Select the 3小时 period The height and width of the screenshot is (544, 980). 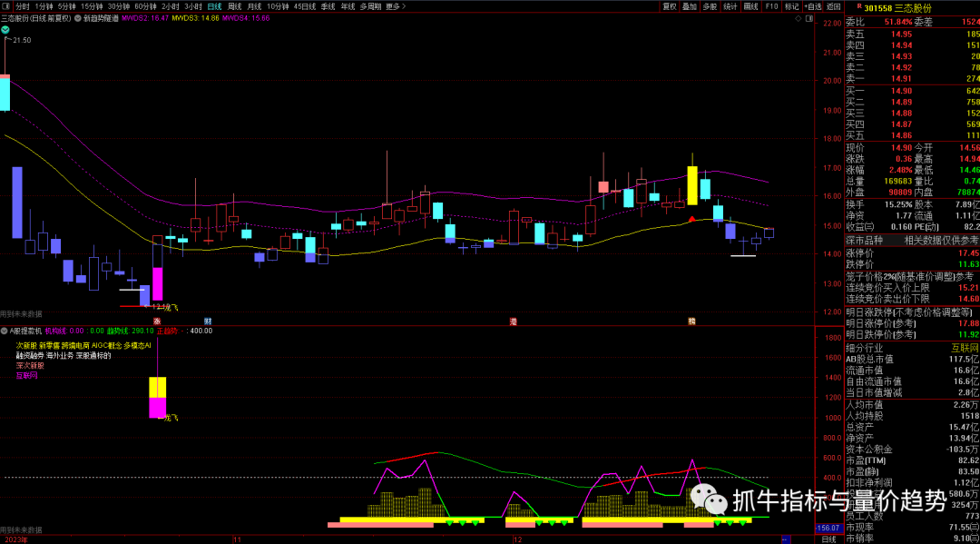pos(192,6)
